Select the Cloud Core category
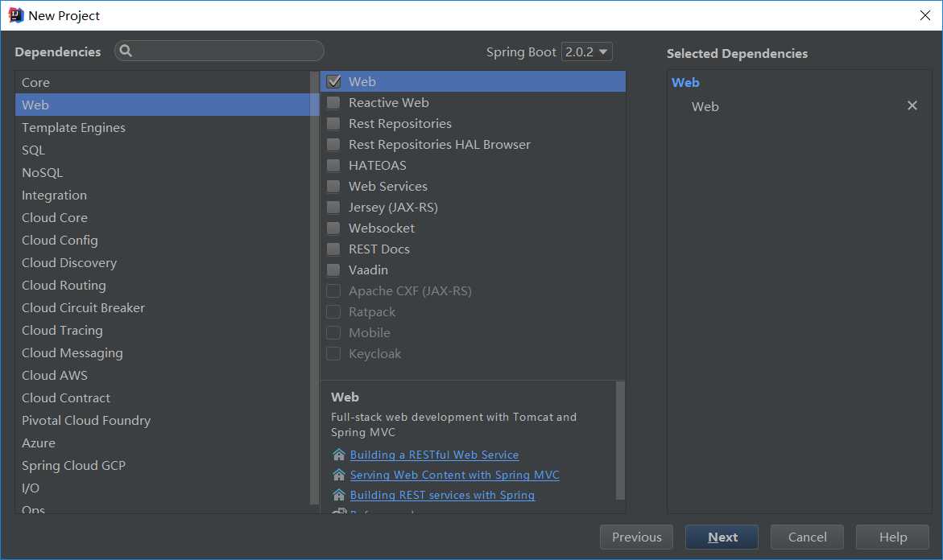Image resolution: width=943 pixels, height=560 pixels. click(163, 217)
